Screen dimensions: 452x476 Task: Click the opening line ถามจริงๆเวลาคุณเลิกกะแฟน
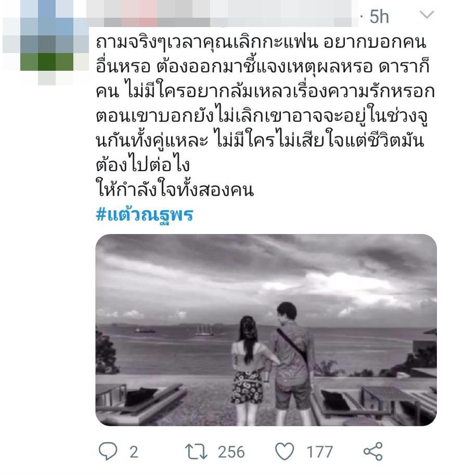pyautogui.click(x=206, y=42)
